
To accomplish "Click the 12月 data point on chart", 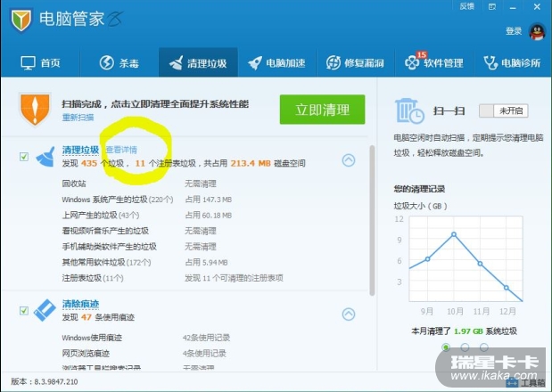I will [x=507, y=288].
